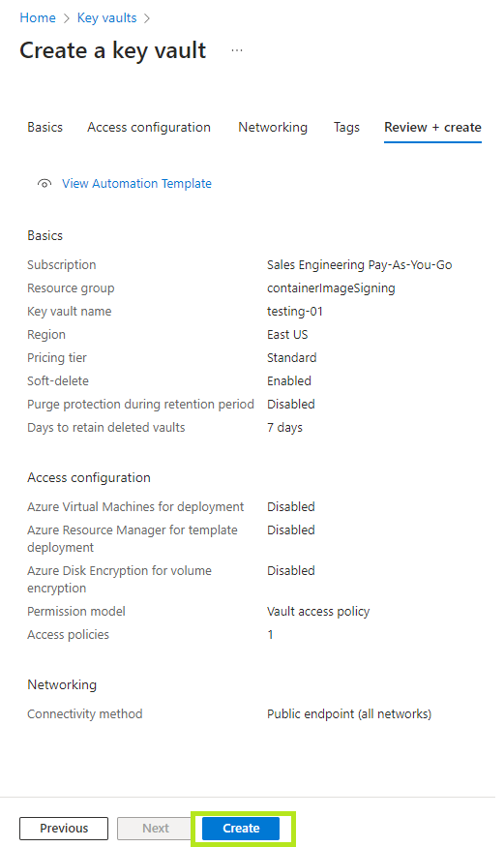
Task: Go to the Home breadcrumb link
Action: coord(37,17)
